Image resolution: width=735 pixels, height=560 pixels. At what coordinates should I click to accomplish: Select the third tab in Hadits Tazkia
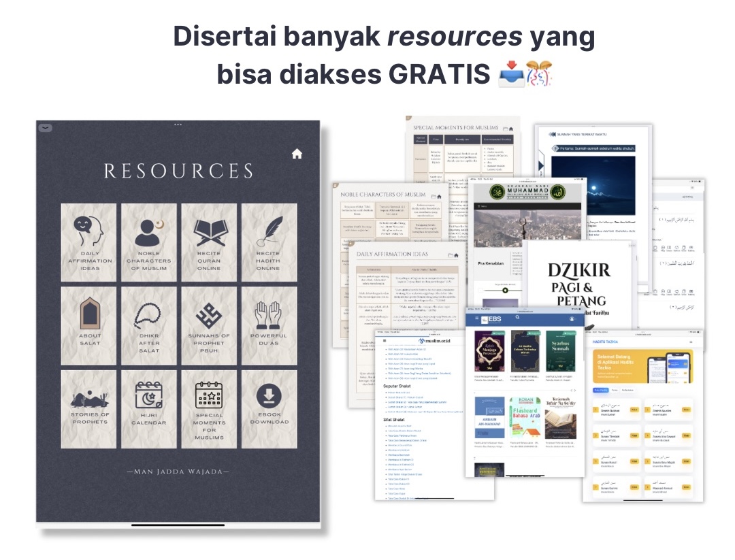coord(627,390)
